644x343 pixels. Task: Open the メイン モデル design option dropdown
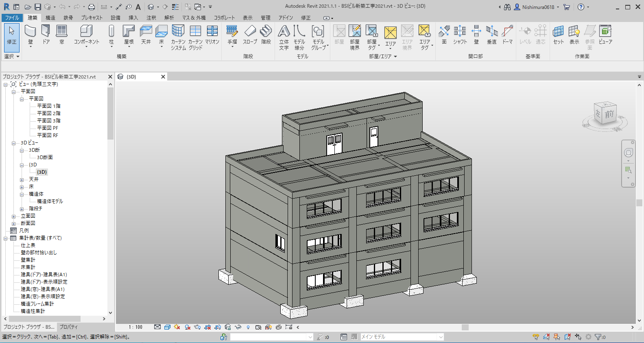(x=441, y=337)
